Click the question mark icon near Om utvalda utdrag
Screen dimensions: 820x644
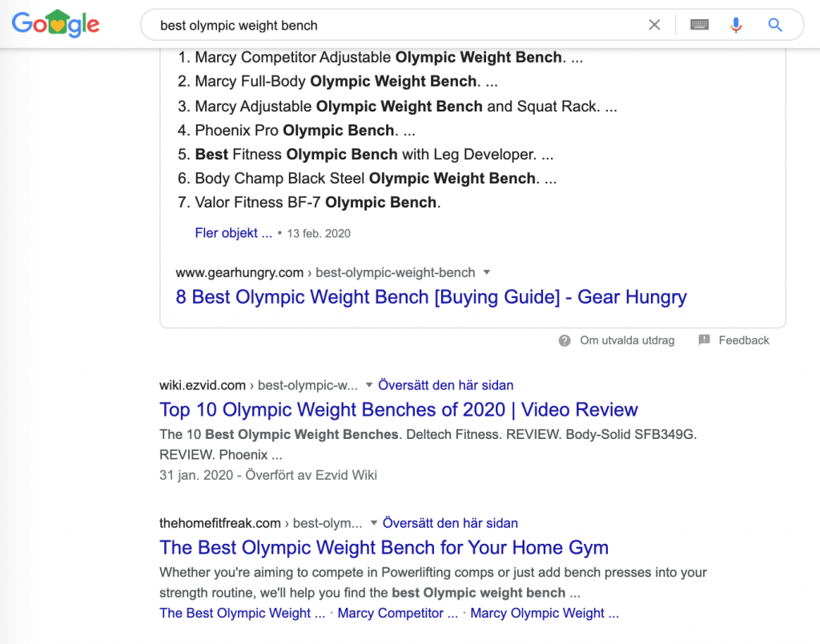pyautogui.click(x=565, y=340)
